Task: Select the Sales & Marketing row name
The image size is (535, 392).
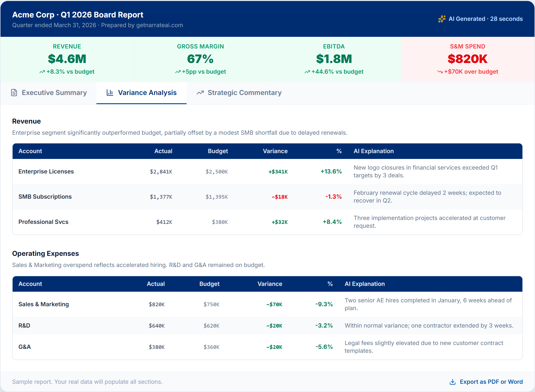Action: [44, 304]
